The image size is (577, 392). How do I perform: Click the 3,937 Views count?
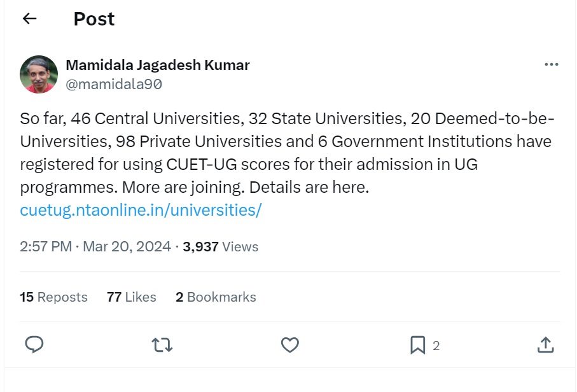220,247
